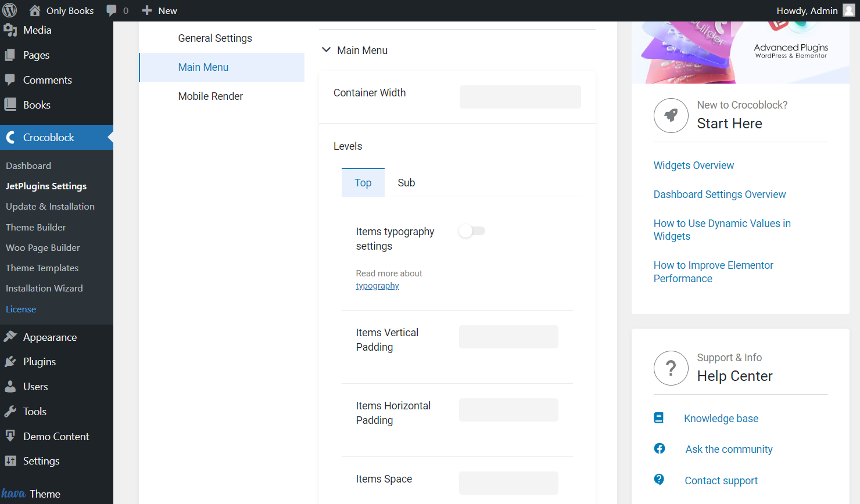The width and height of the screenshot is (860, 504).
Task: Open Dashboard Settings Overview link
Action: click(x=719, y=195)
